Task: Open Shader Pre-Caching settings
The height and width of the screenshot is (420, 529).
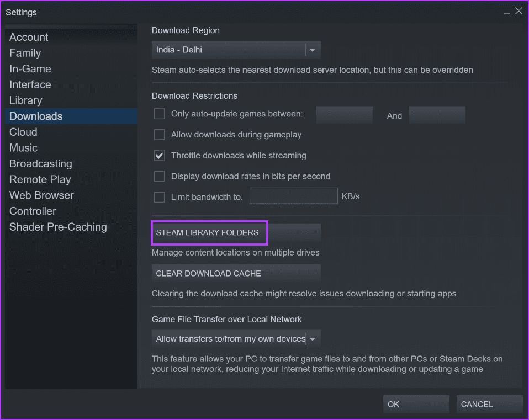Action: [x=71, y=227]
